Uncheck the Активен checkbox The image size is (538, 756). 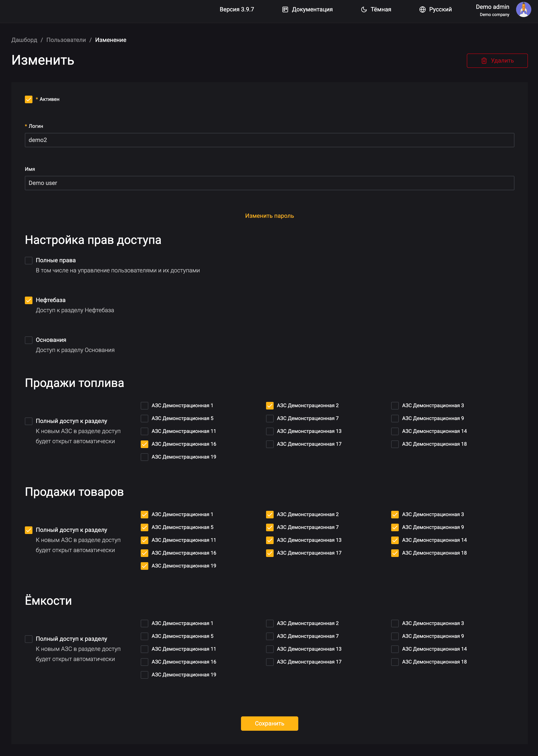28,99
